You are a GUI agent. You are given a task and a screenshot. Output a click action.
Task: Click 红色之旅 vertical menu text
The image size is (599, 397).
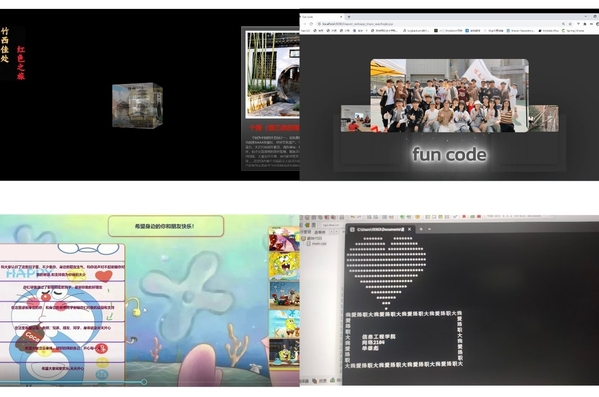[21, 63]
